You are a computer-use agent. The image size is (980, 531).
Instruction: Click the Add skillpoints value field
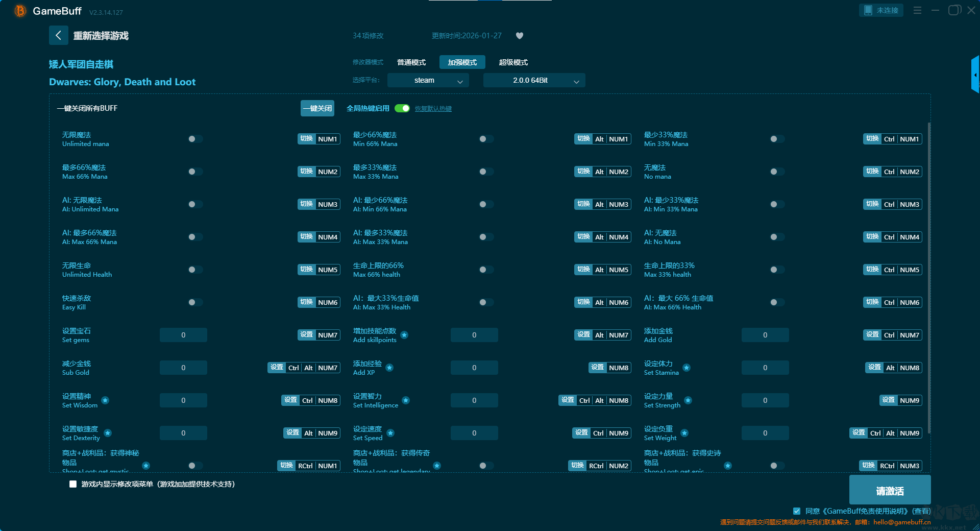474,335
